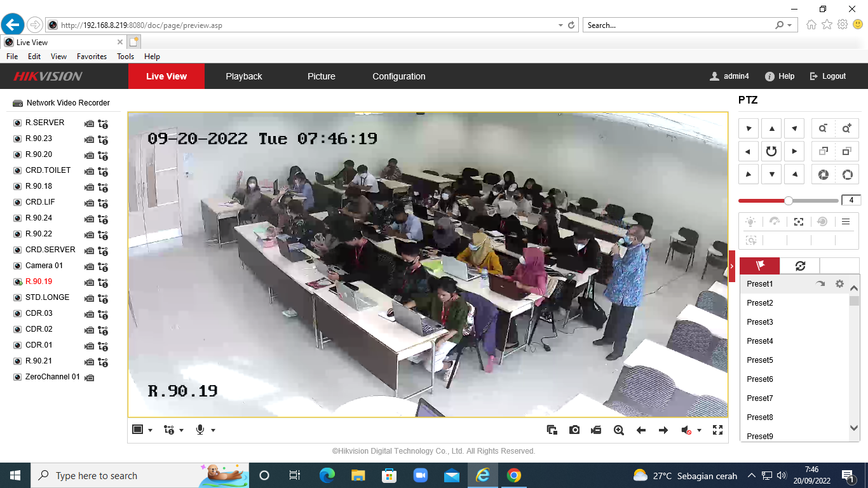Screen dimensions: 868x488
Task: Click PTZ up-left diagonal arrow
Action: [x=749, y=128]
